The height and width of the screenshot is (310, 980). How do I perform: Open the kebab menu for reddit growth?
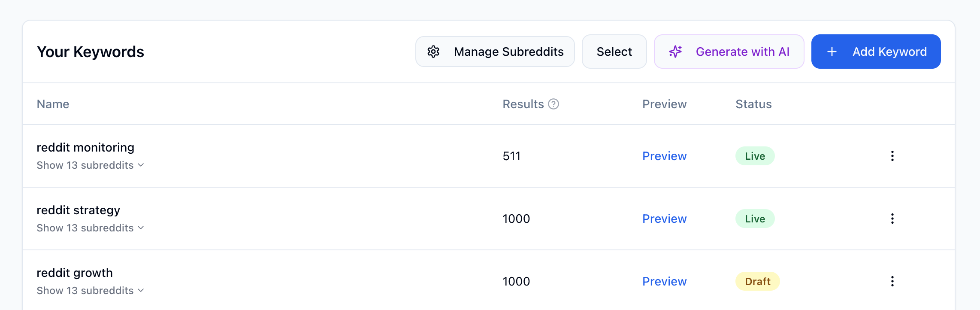pyautogui.click(x=892, y=281)
